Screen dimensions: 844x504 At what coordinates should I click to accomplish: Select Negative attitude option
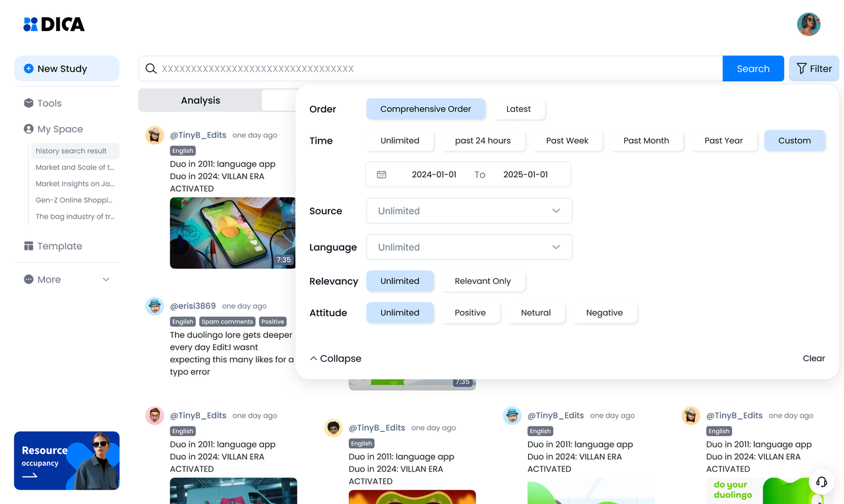604,312
